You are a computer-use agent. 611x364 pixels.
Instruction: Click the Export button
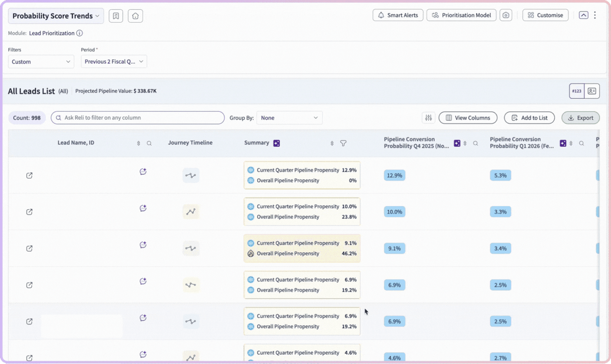point(580,118)
